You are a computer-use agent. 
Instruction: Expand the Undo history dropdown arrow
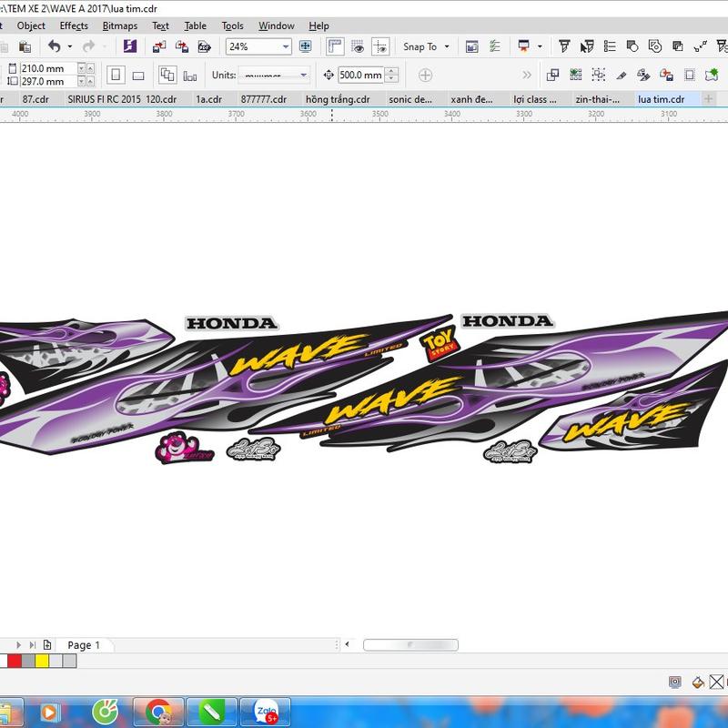click(70, 46)
